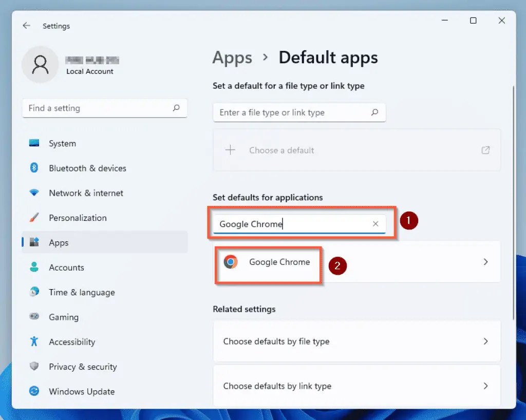Click the Apps breadcrumb link
Viewport: 526px width, 420px height.
tap(232, 58)
